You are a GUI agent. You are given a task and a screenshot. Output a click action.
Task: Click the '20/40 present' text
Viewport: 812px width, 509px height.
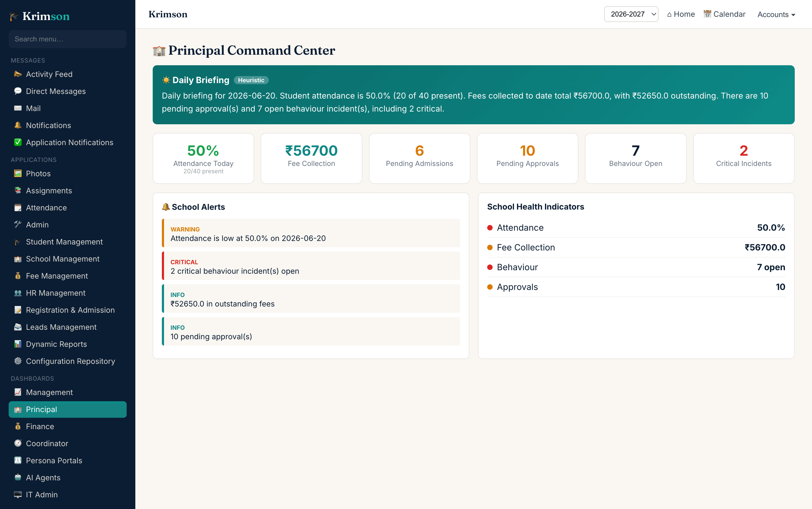[203, 171]
